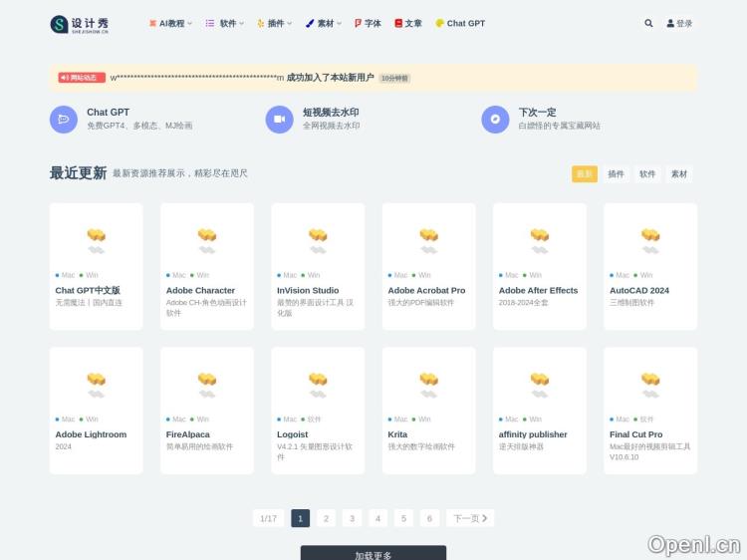Expand the 插件 dropdown menu
The width and height of the screenshot is (747, 560).
coord(275,23)
